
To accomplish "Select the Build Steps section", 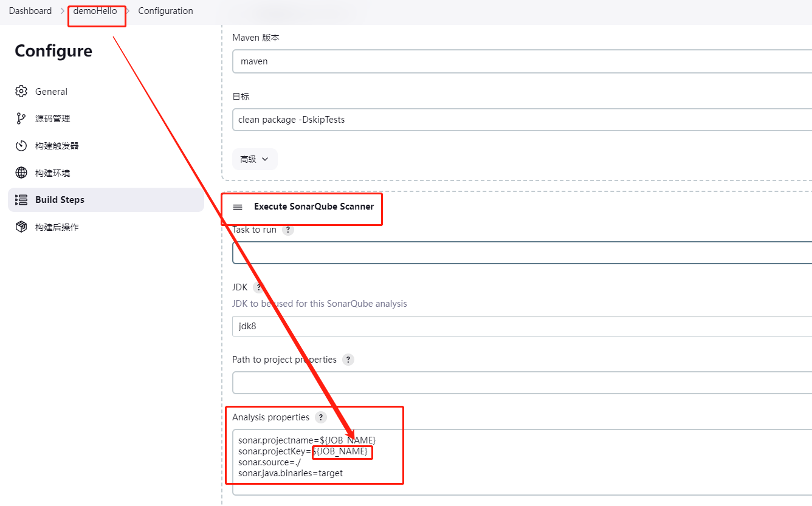I will pos(106,200).
